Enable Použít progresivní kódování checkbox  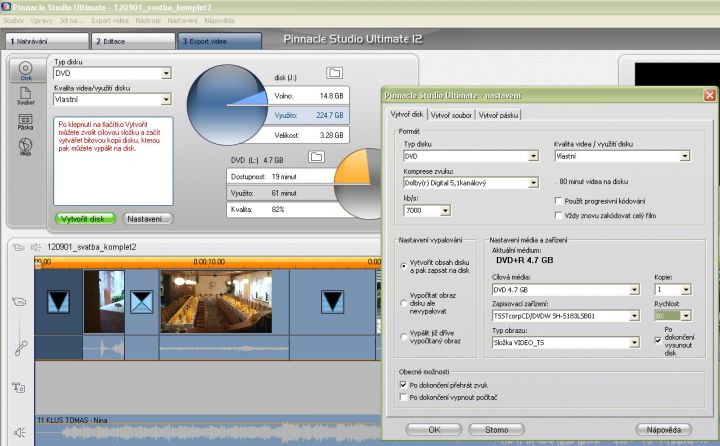[558, 201]
